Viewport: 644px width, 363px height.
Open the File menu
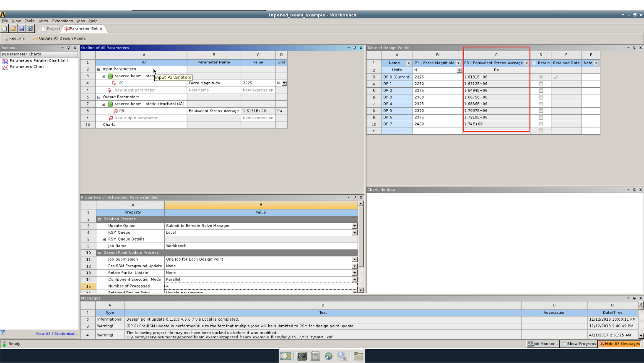pos(5,21)
